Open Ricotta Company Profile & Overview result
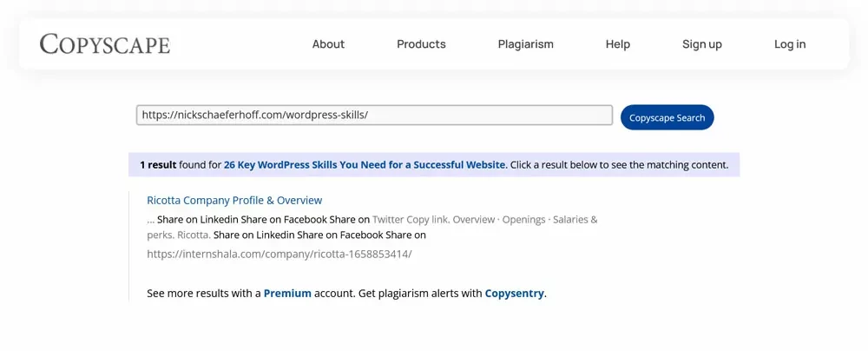 234,200
